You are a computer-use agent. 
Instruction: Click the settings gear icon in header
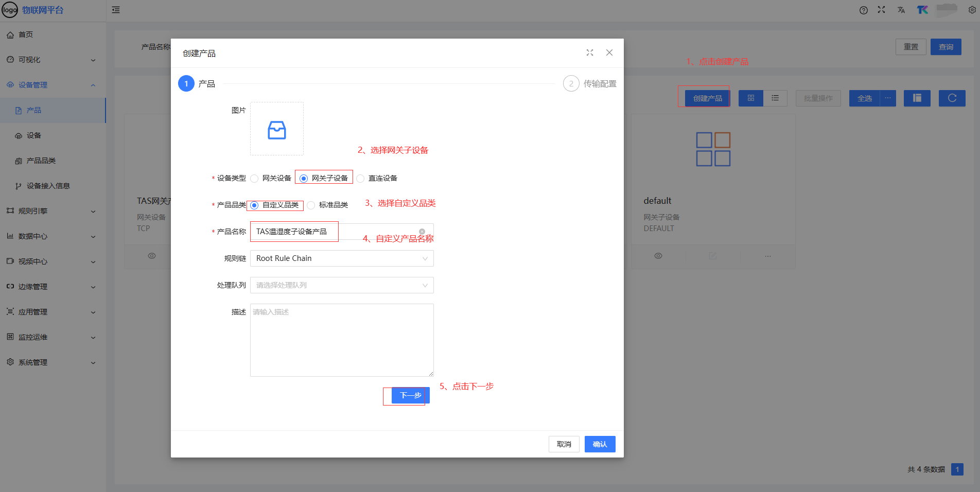pos(972,10)
